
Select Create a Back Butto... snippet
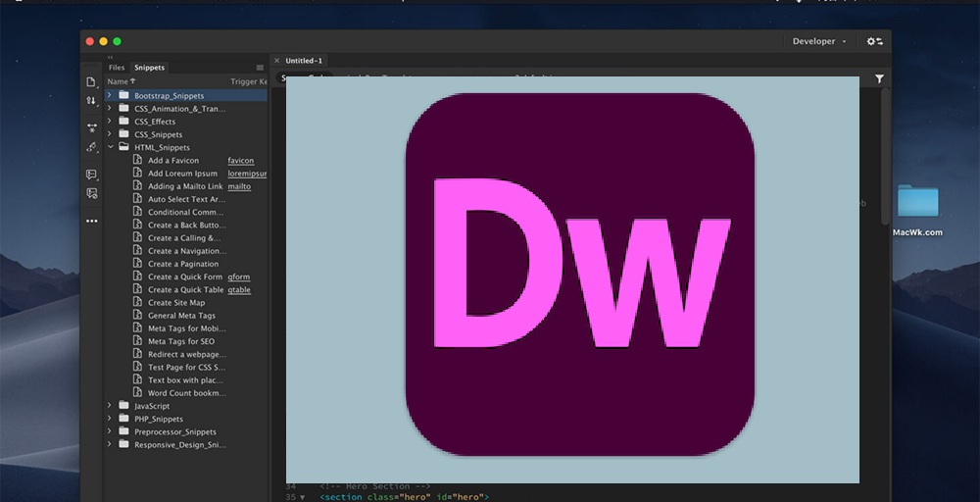186,226
